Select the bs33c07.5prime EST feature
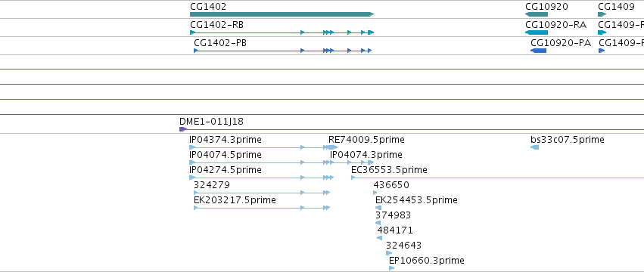 point(534,147)
